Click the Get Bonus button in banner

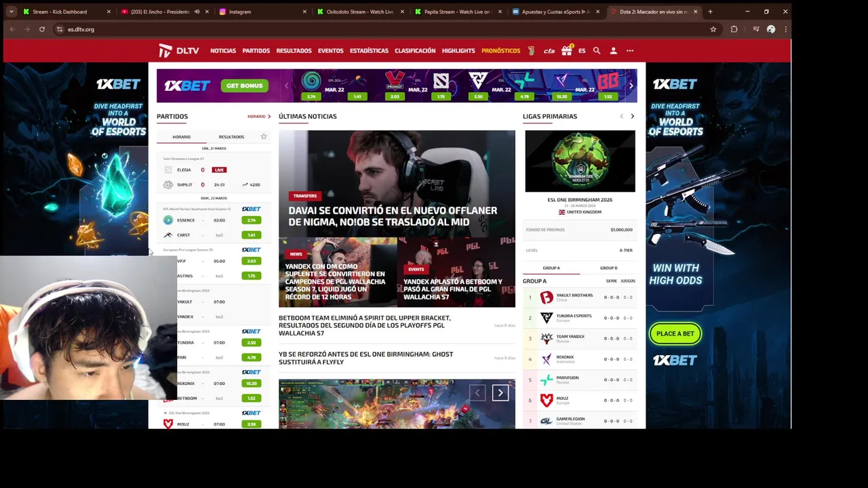244,86
